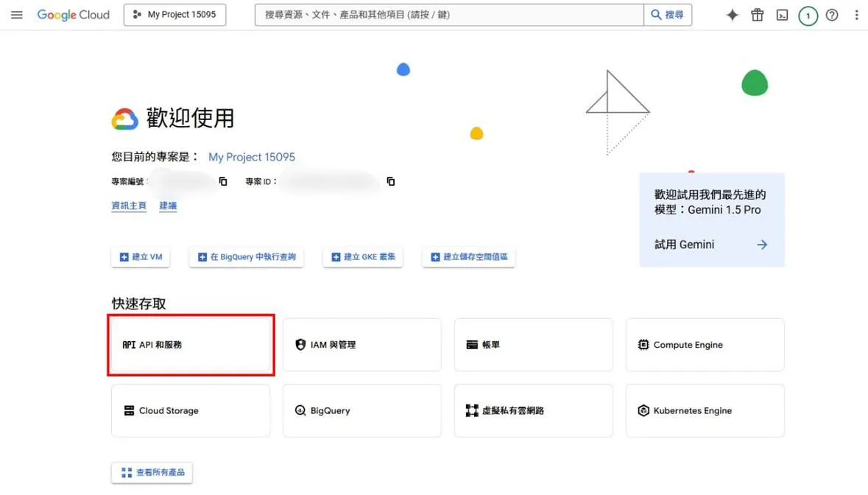The width and height of the screenshot is (868, 495).
Task: Click the Google Cloud logo
Action: tap(73, 15)
